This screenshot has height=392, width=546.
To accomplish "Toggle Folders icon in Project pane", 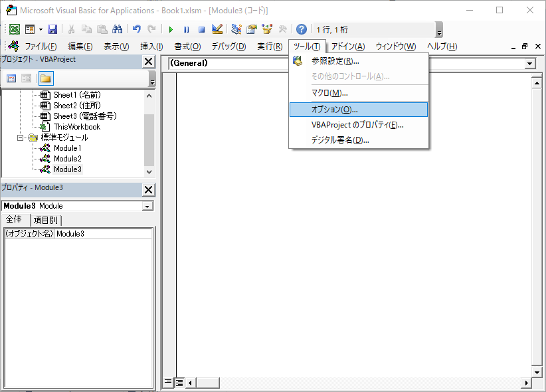I will pos(46,78).
